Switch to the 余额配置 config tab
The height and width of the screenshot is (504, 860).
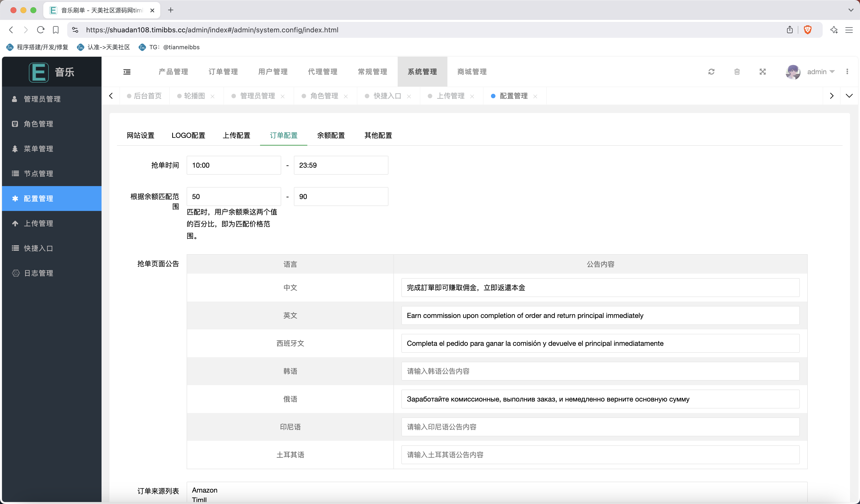click(x=331, y=136)
